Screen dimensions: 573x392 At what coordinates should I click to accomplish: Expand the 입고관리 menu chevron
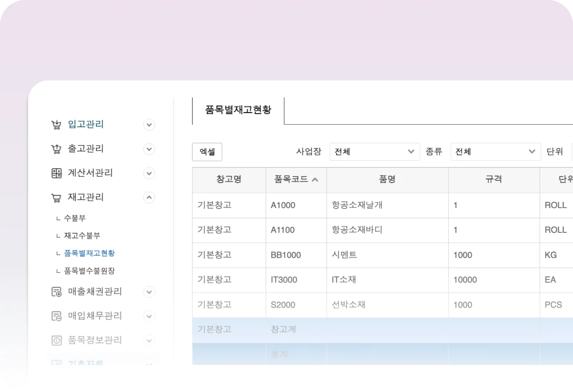point(149,125)
